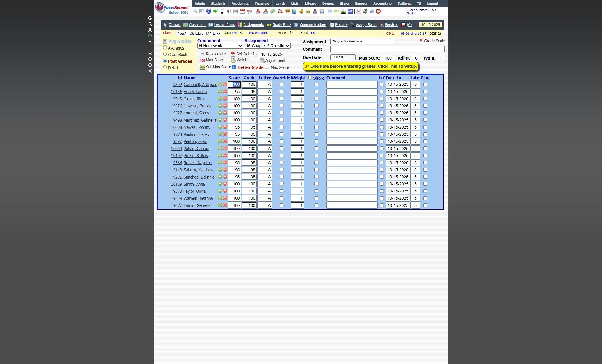Click the hamburger lunch icon

click(288, 11)
